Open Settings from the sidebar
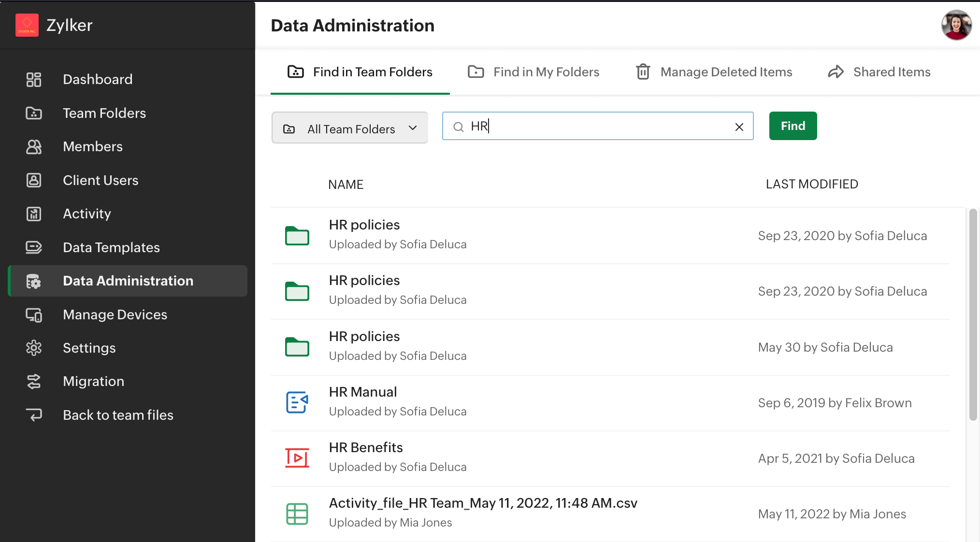The height and width of the screenshot is (542, 980). (89, 348)
